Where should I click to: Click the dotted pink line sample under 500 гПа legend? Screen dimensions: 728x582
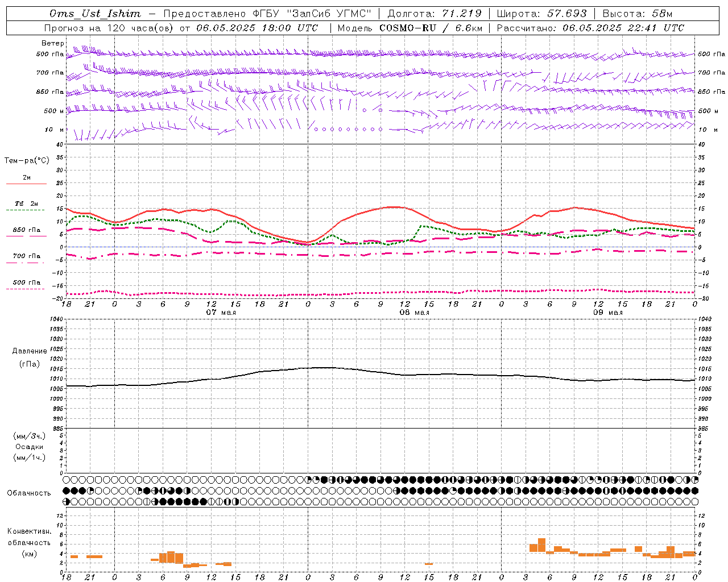click(25, 289)
